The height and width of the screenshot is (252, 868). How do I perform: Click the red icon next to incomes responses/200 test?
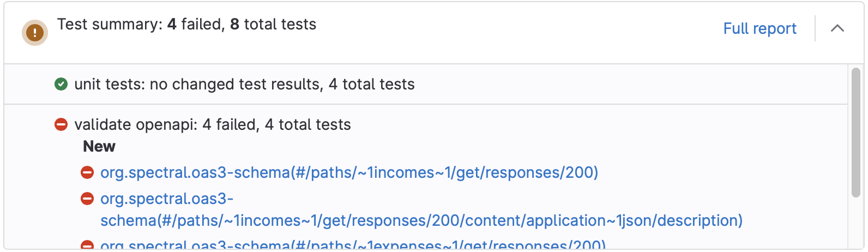pos(87,172)
